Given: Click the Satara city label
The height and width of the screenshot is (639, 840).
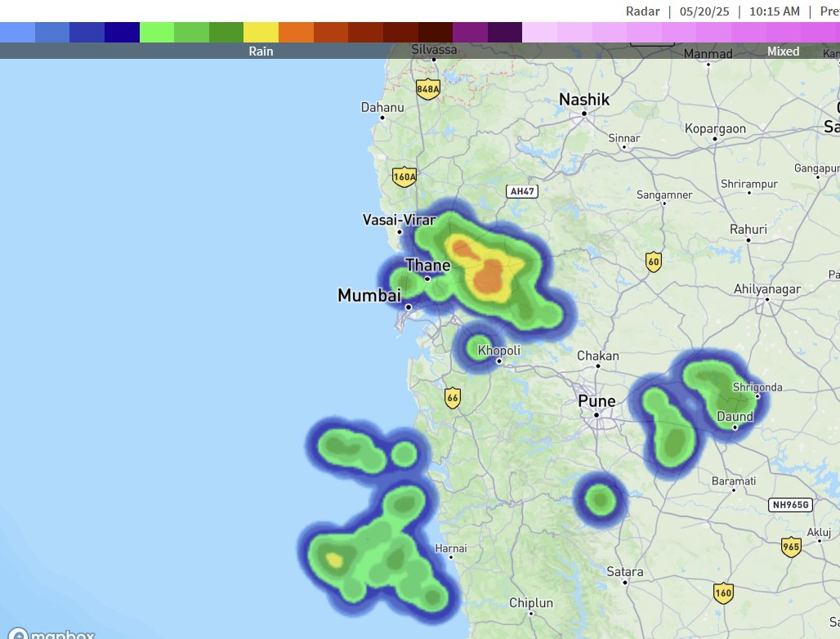Looking at the screenshot, I should click(624, 571).
